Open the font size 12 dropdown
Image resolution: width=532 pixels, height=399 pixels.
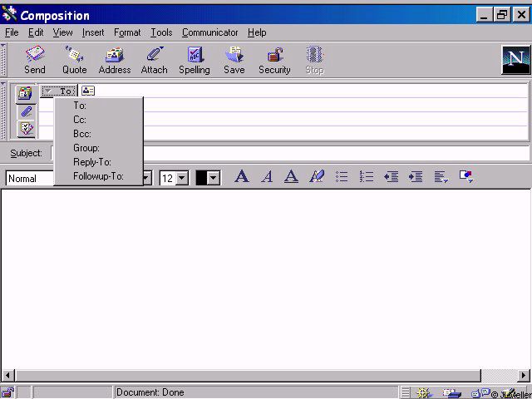[182, 178]
